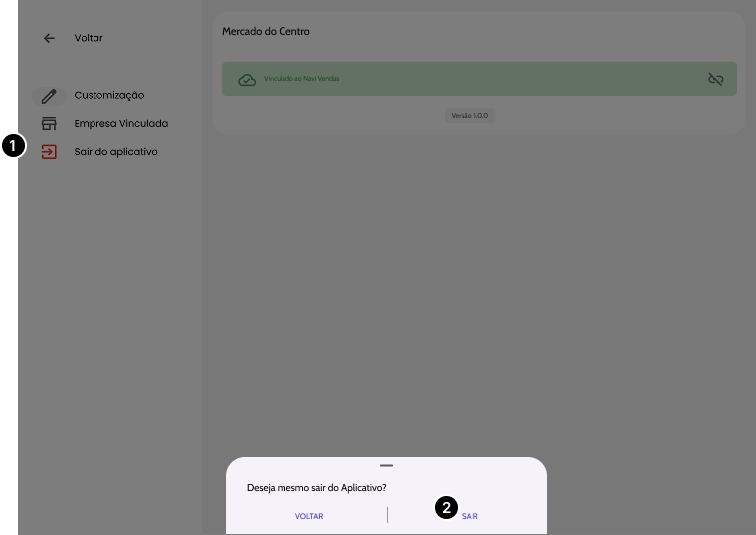Click the green linked status banner
756x535 pixels.
point(478,79)
